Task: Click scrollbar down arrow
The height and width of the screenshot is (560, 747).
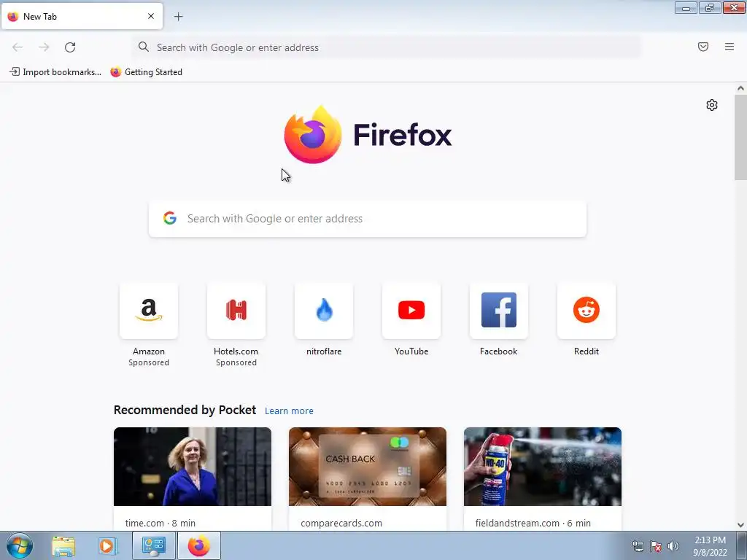Action: coord(740,525)
